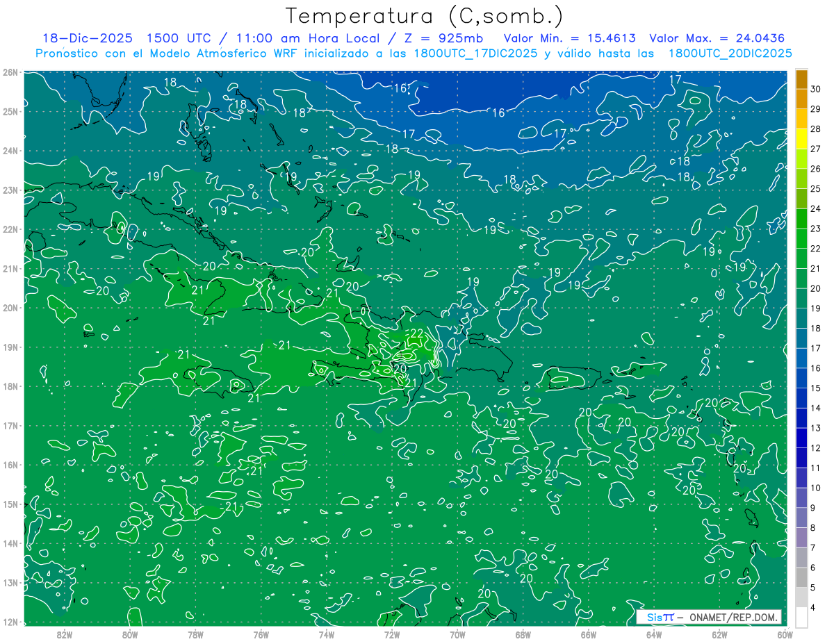Screen dimensions: 834x644
Task: Click the longitude label "76W"
Action: tap(261, 634)
